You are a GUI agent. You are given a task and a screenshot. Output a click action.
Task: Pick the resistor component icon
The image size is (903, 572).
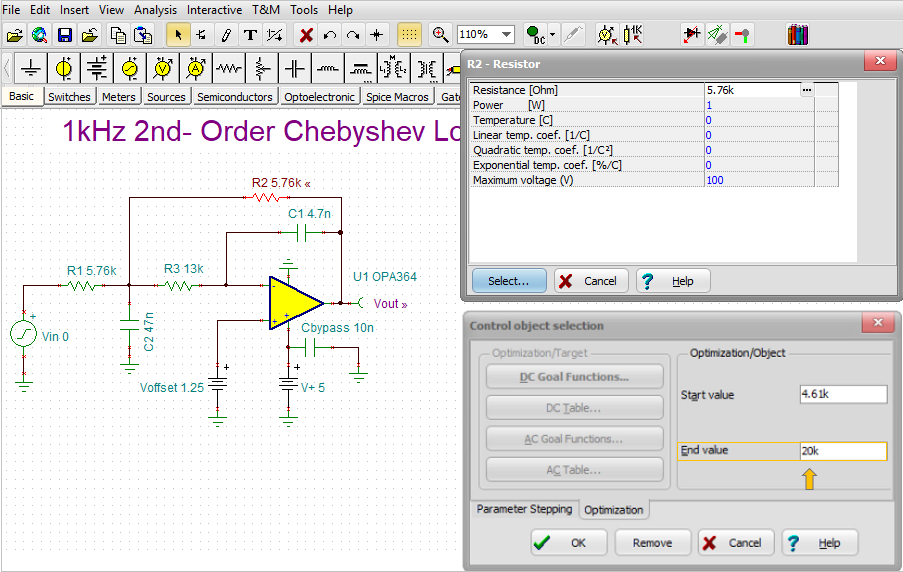pyautogui.click(x=229, y=68)
